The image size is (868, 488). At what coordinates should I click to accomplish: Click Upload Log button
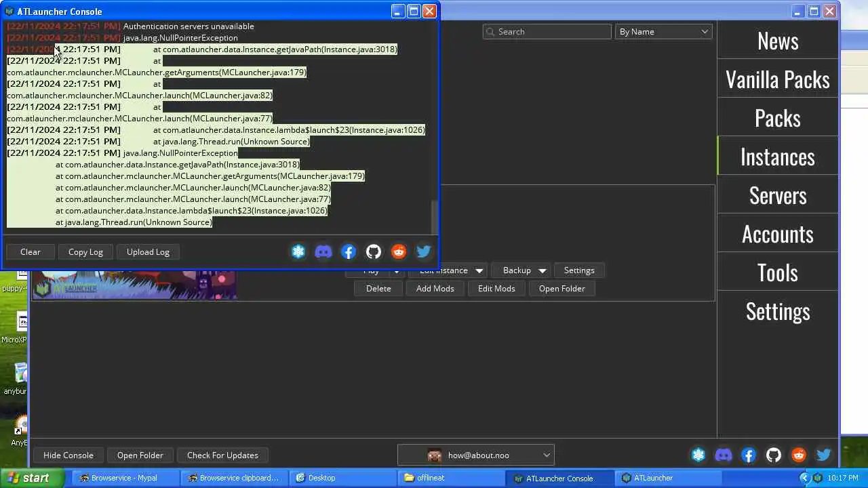tap(148, 252)
